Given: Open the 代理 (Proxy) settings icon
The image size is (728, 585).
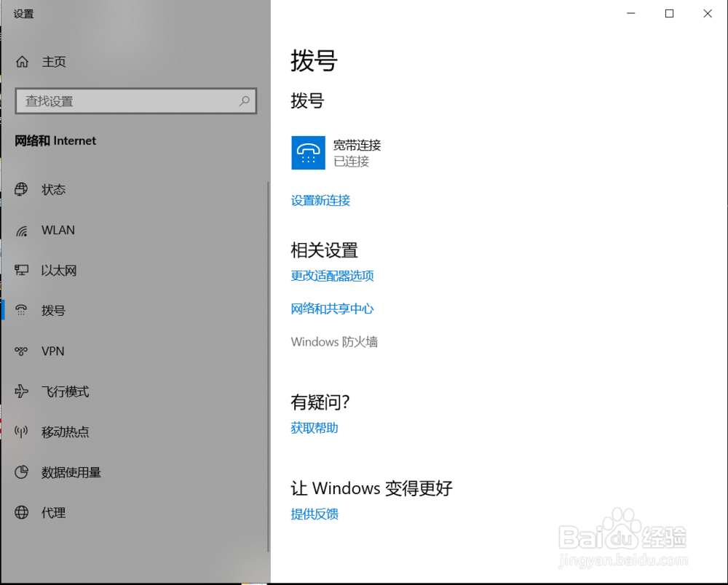Looking at the screenshot, I should 22,512.
